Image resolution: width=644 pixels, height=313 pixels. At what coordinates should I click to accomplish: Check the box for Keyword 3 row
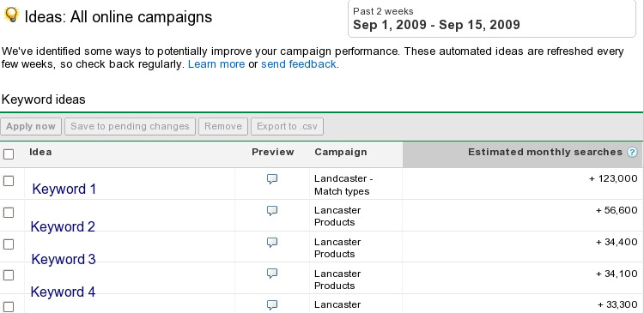click(9, 244)
